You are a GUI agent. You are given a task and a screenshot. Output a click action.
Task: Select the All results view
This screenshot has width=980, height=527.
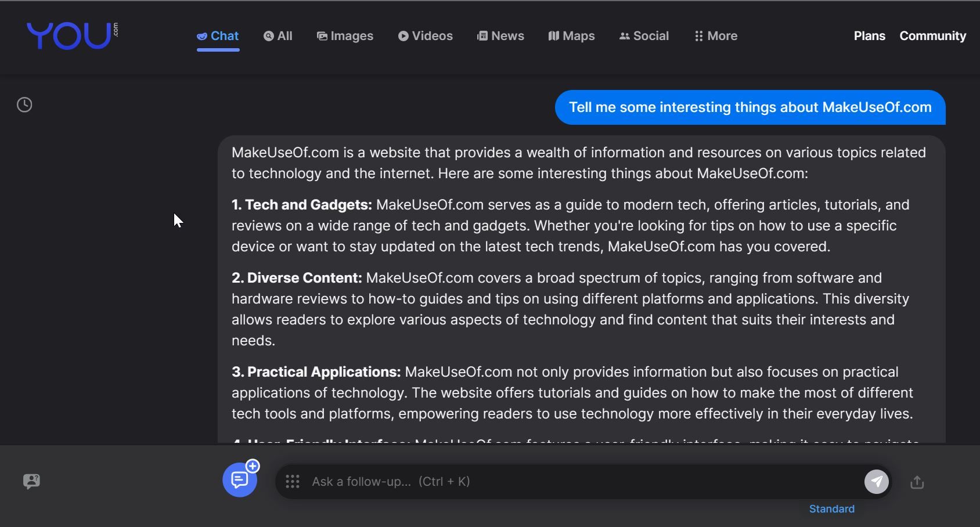278,36
